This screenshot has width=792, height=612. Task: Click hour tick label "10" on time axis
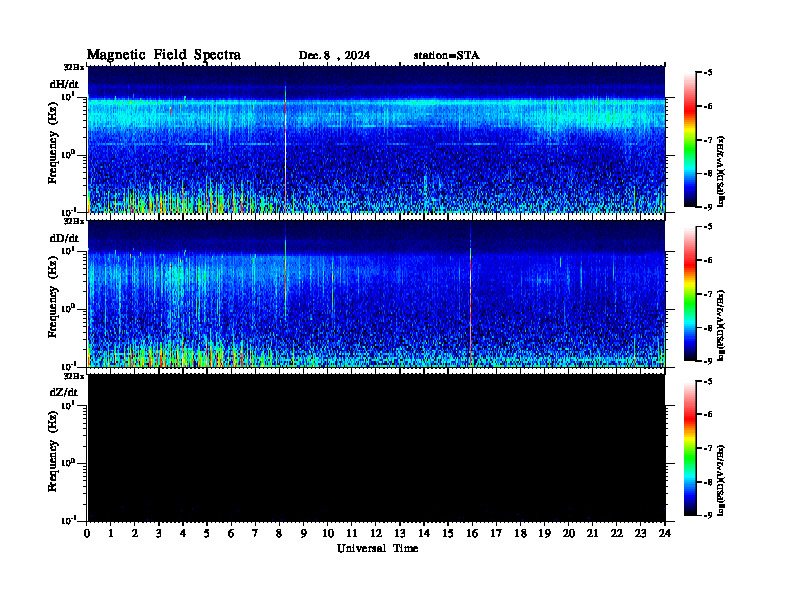pyautogui.click(x=328, y=534)
